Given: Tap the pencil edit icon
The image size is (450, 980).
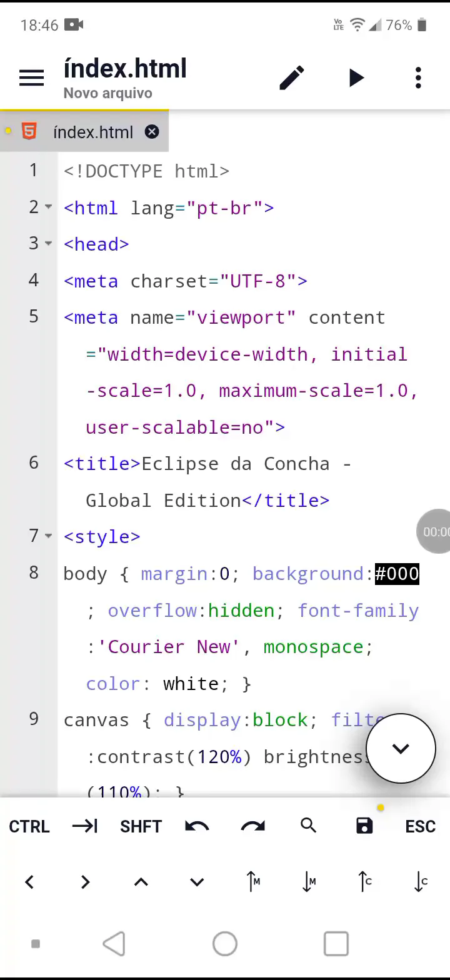Looking at the screenshot, I should pos(292,78).
